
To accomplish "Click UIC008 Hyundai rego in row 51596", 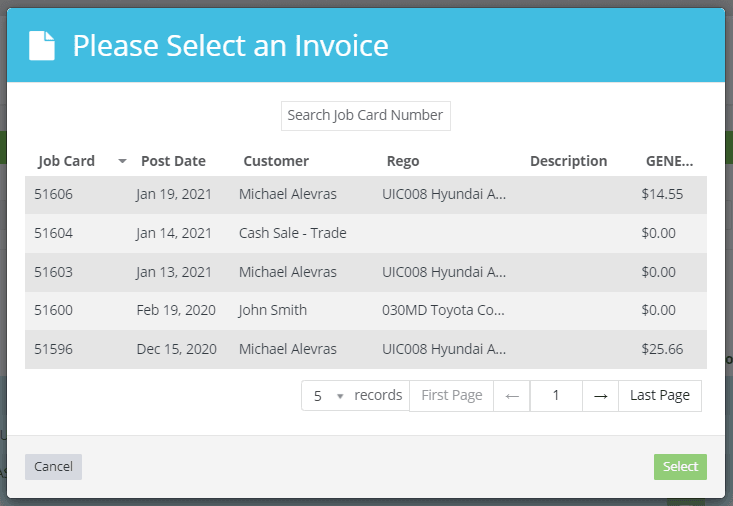I will pyautogui.click(x=444, y=349).
